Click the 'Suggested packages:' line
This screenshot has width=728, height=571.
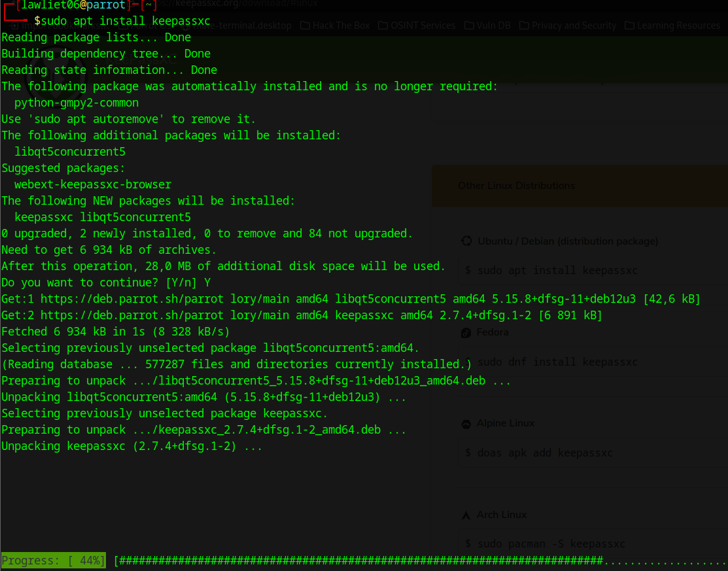[x=63, y=168]
